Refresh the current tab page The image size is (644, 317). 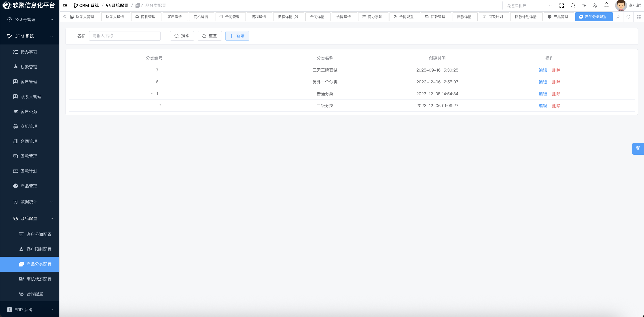628,17
